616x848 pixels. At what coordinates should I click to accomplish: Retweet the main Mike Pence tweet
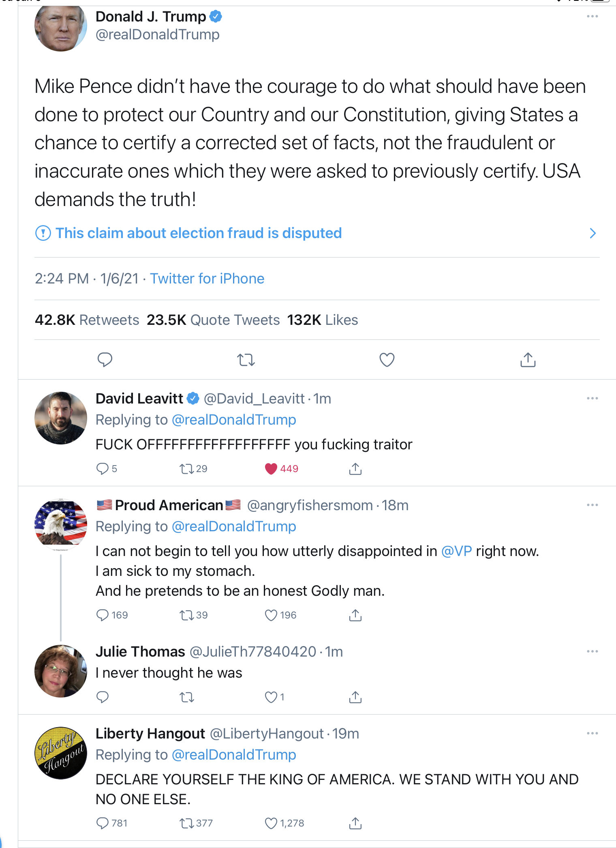click(246, 360)
